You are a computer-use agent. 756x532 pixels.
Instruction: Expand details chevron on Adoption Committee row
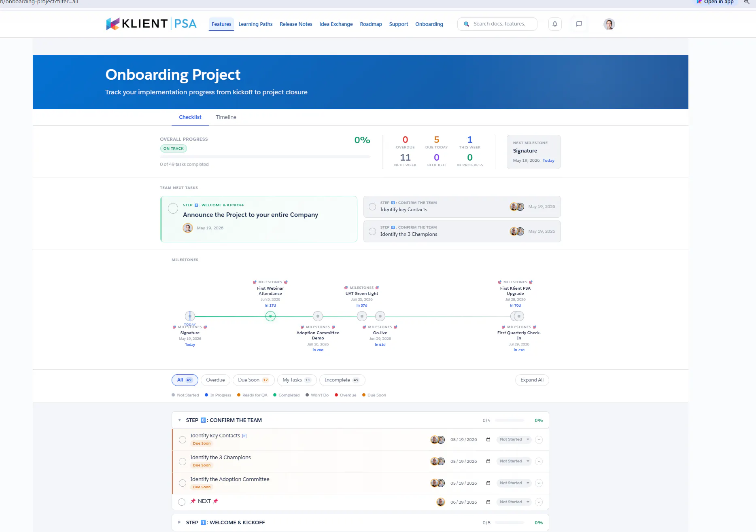tap(539, 483)
